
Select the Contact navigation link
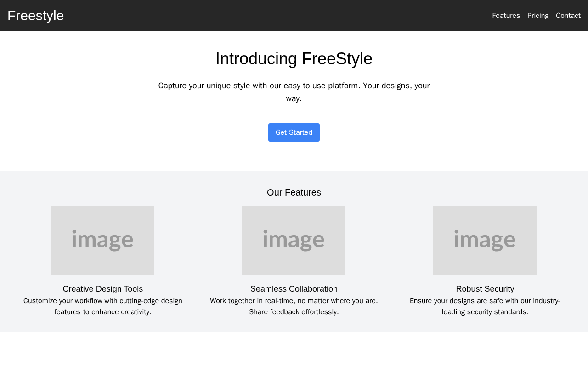pos(568,16)
